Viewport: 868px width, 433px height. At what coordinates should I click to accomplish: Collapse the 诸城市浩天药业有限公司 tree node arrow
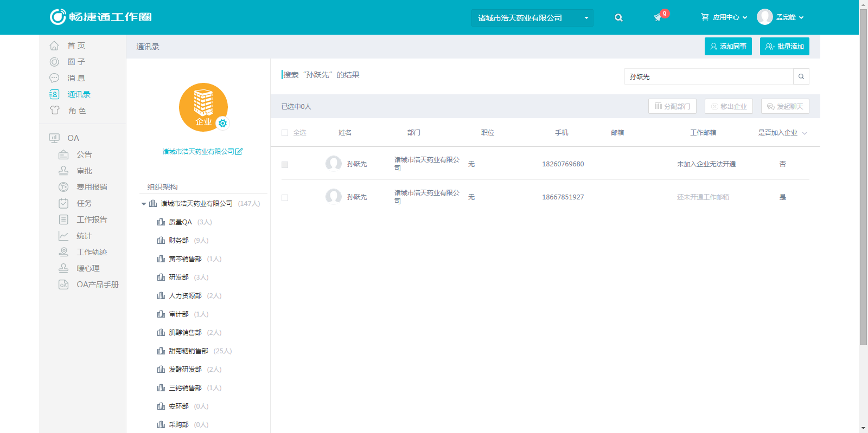144,204
